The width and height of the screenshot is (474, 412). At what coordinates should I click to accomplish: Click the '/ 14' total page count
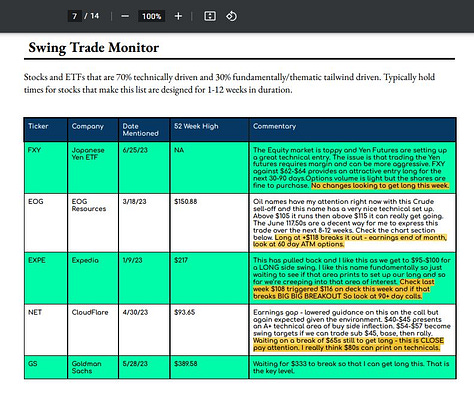coord(92,16)
